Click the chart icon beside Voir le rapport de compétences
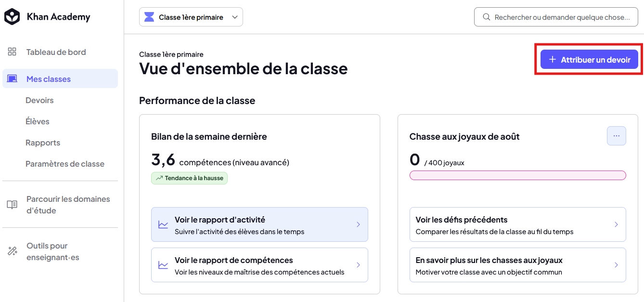This screenshot has height=302, width=644. coord(163,265)
